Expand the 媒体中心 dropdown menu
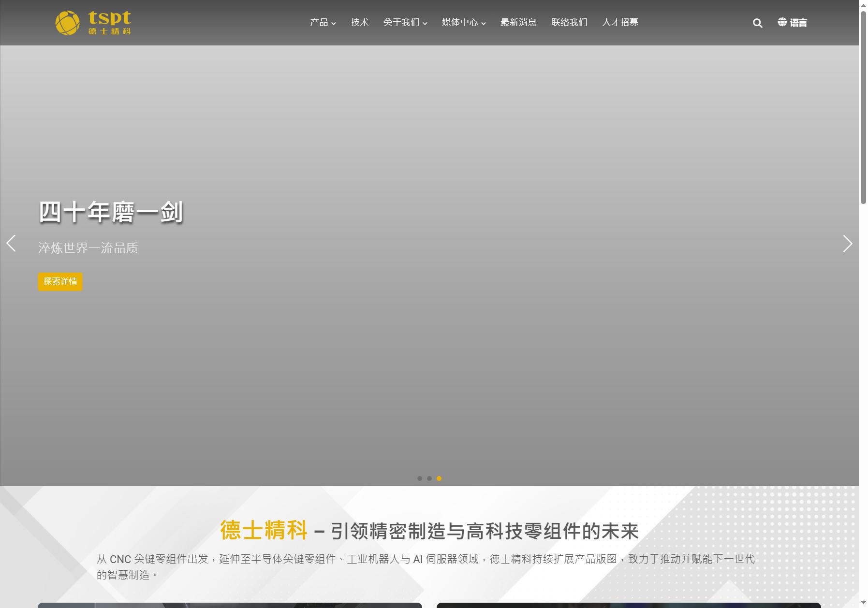The height and width of the screenshot is (608, 868). coord(464,22)
